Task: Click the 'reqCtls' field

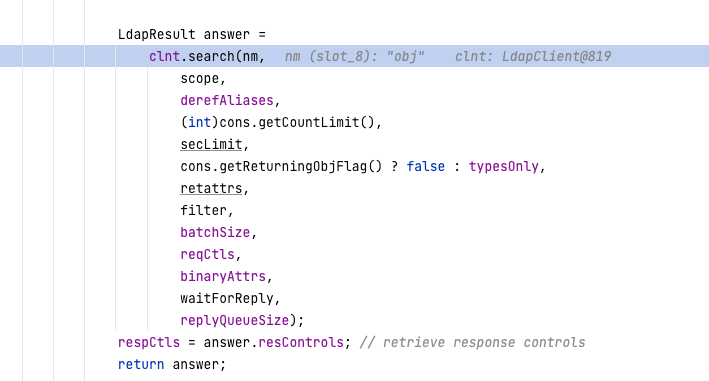Action: pyautogui.click(x=208, y=254)
